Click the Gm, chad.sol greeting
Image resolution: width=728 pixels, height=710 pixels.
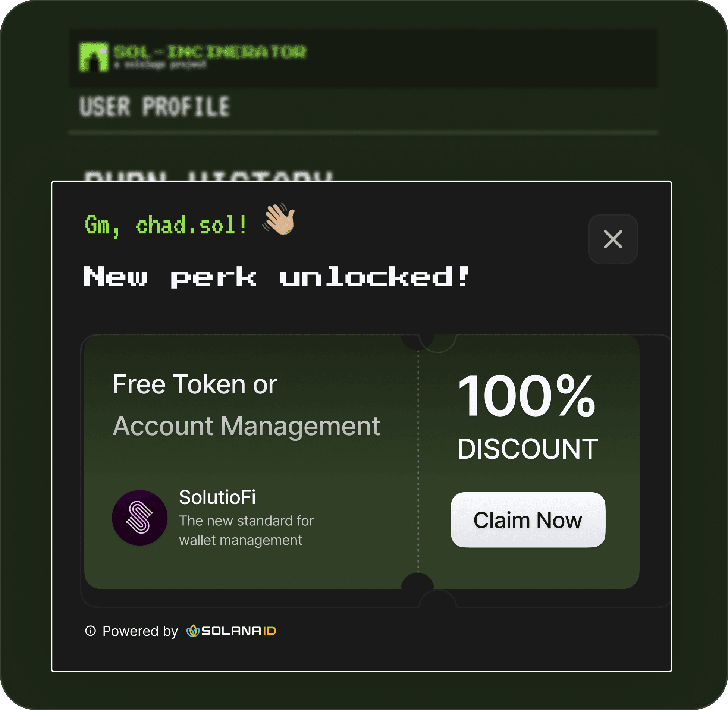pyautogui.click(x=166, y=225)
